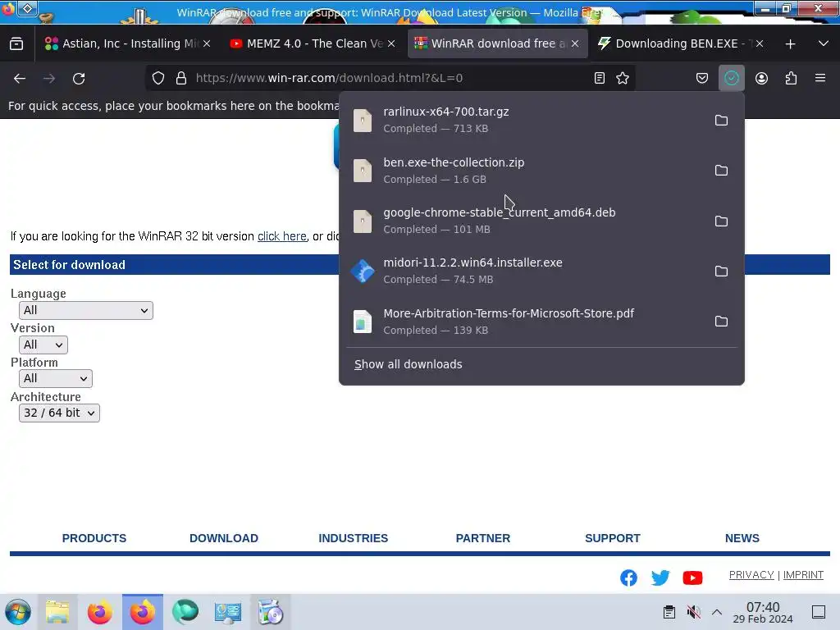Close the downloads panel via toolbar button

point(731,78)
